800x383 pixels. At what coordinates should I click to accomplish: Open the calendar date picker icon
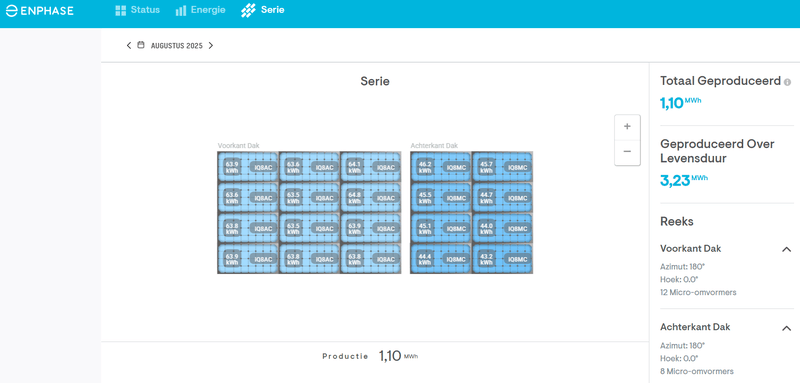pos(141,45)
